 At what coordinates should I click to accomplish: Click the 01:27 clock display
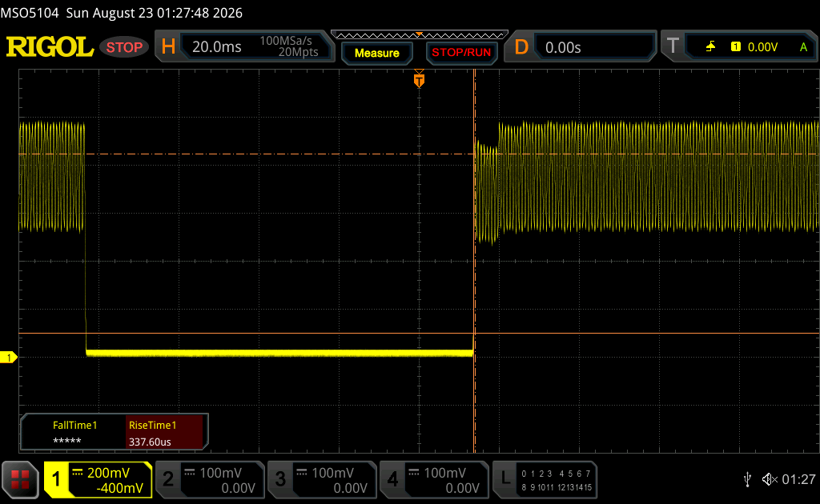pos(798,479)
